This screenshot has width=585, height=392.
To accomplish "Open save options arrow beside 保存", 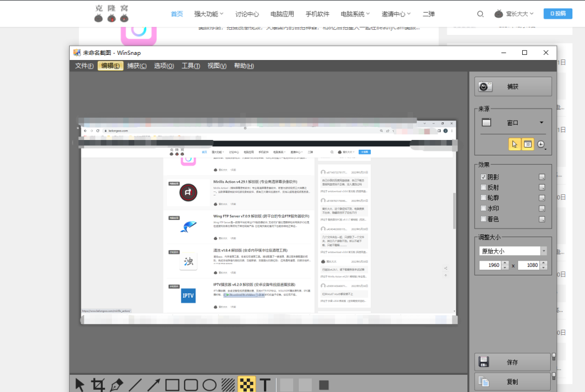I will 554,357.
